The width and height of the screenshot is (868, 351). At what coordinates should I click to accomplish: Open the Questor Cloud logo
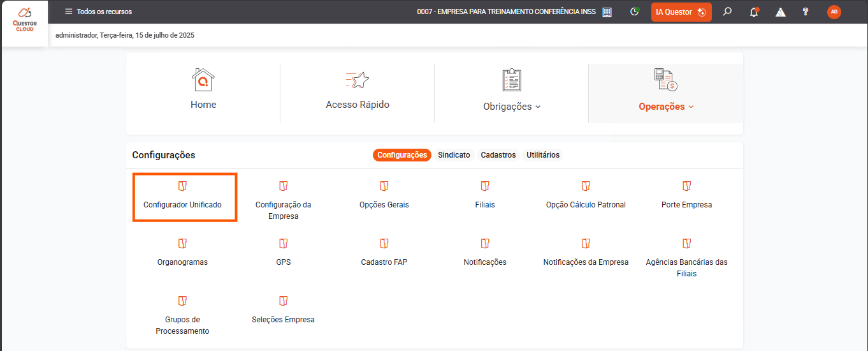pos(24,20)
